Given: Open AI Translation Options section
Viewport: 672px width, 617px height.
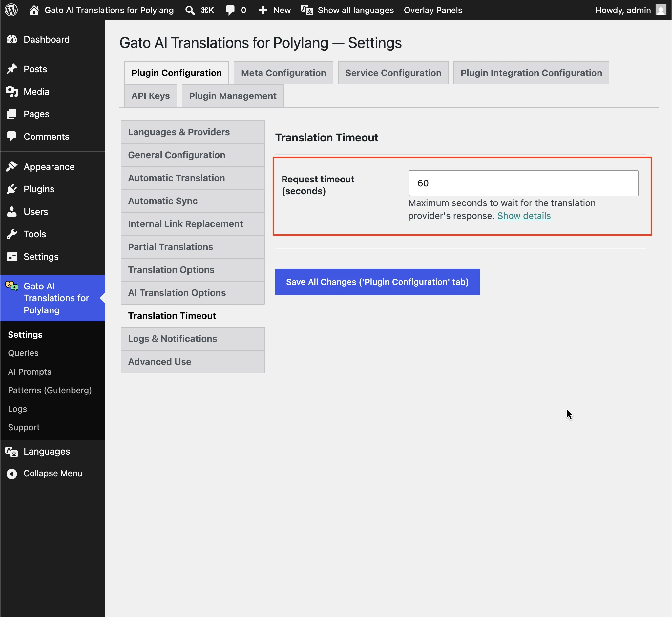Looking at the screenshot, I should point(193,293).
